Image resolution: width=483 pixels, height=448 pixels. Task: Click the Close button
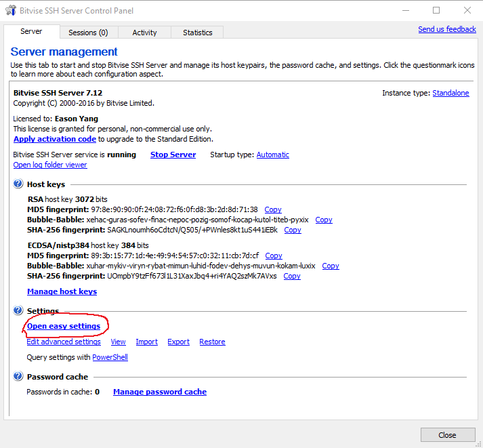[448, 434]
